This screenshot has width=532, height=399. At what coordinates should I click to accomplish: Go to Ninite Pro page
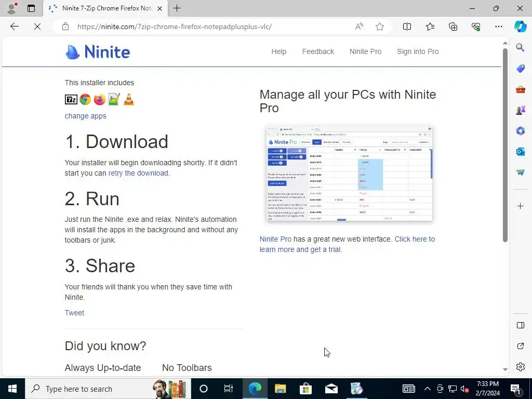click(x=365, y=51)
